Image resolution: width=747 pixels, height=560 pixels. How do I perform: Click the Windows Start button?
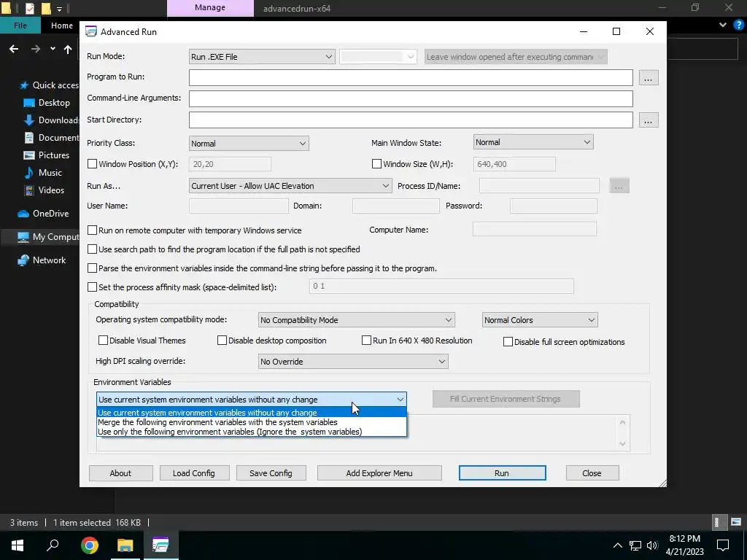click(18, 545)
